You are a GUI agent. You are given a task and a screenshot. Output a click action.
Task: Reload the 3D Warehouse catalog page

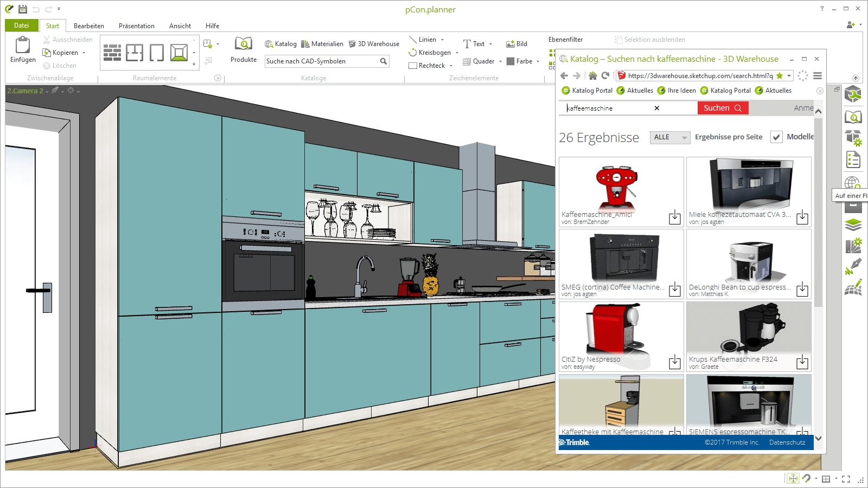605,76
